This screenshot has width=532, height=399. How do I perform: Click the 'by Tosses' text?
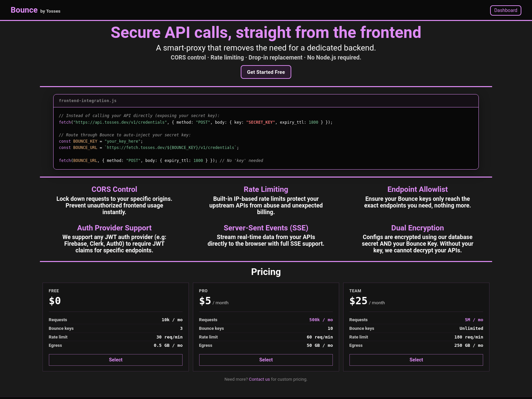point(50,11)
